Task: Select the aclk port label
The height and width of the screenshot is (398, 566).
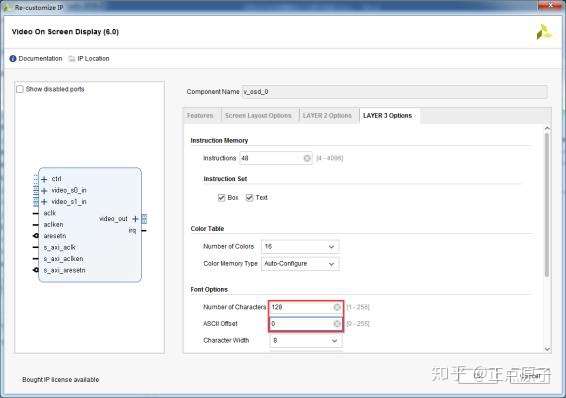Action: pos(49,213)
